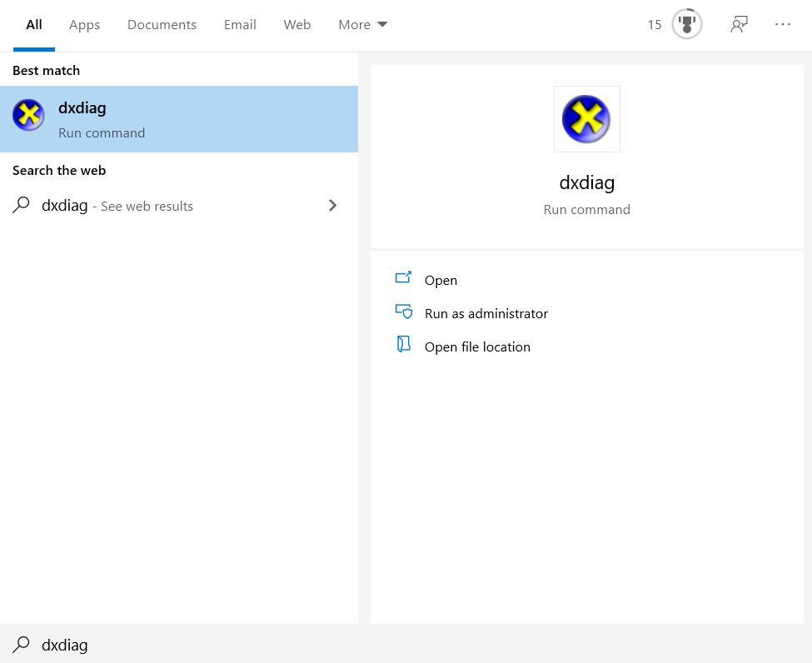
Task: Click the dxdiag icon in the best match row
Action: [28, 115]
